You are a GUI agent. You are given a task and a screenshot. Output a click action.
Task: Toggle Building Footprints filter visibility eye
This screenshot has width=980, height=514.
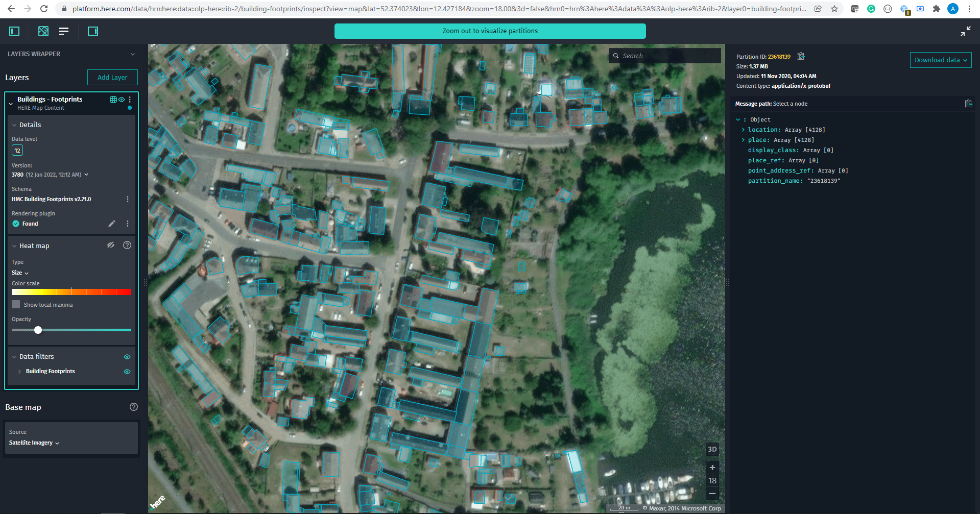click(x=127, y=372)
